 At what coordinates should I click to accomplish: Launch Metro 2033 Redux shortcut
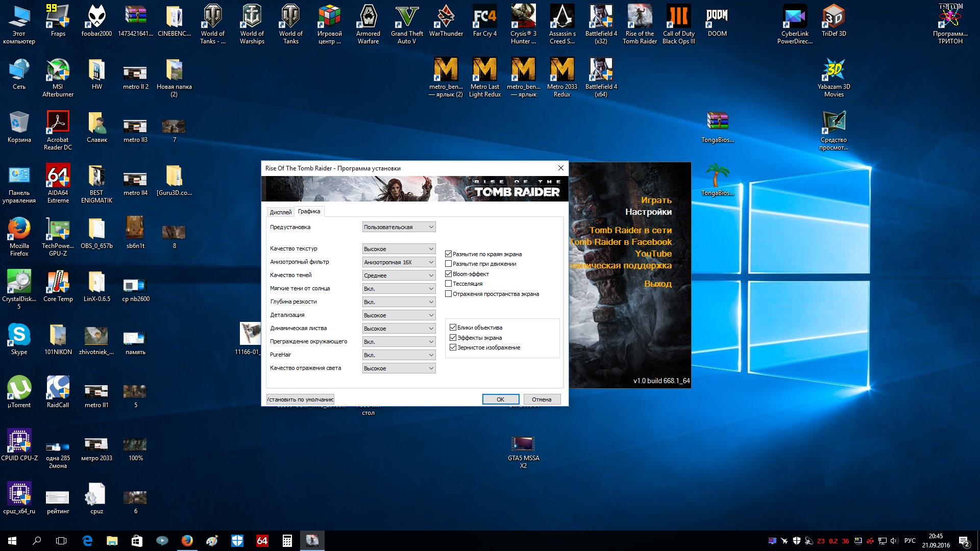(x=562, y=77)
